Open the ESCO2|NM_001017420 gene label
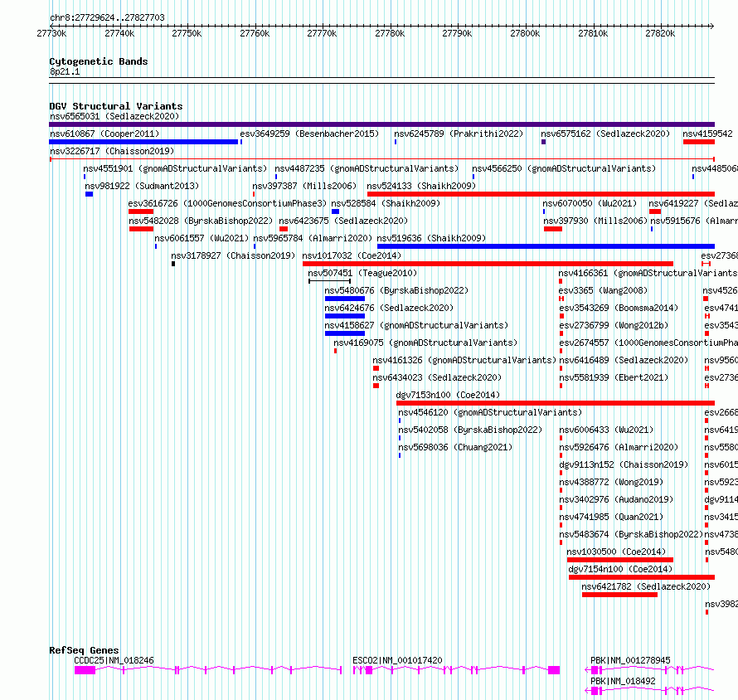738x700 pixels. [397, 660]
